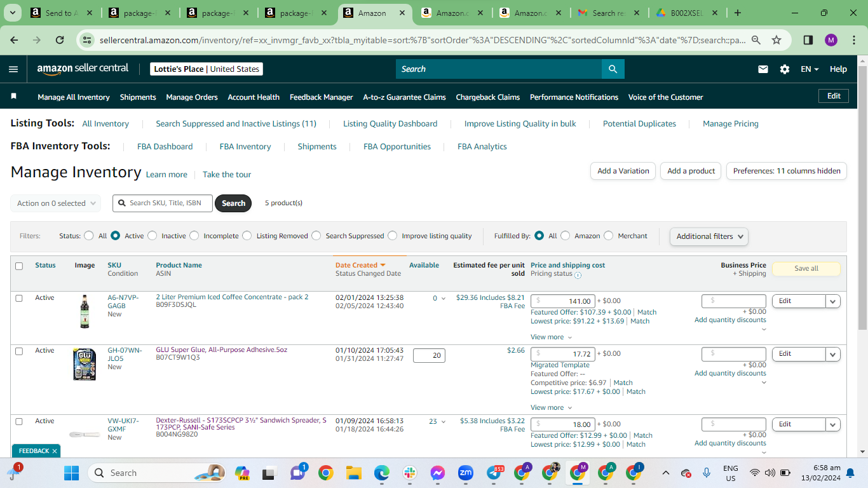Filter by Search Suppressed status
The width and height of the screenshot is (868, 488).
tap(316, 236)
